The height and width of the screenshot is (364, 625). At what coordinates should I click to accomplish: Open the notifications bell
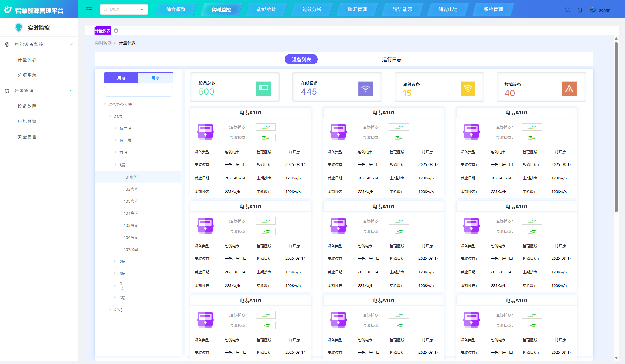(580, 10)
